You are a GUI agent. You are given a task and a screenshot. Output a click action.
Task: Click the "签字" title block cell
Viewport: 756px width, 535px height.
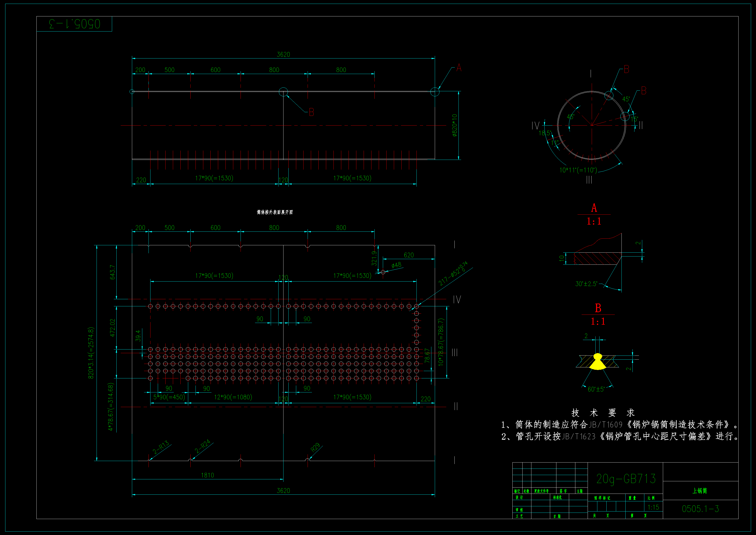point(563,491)
